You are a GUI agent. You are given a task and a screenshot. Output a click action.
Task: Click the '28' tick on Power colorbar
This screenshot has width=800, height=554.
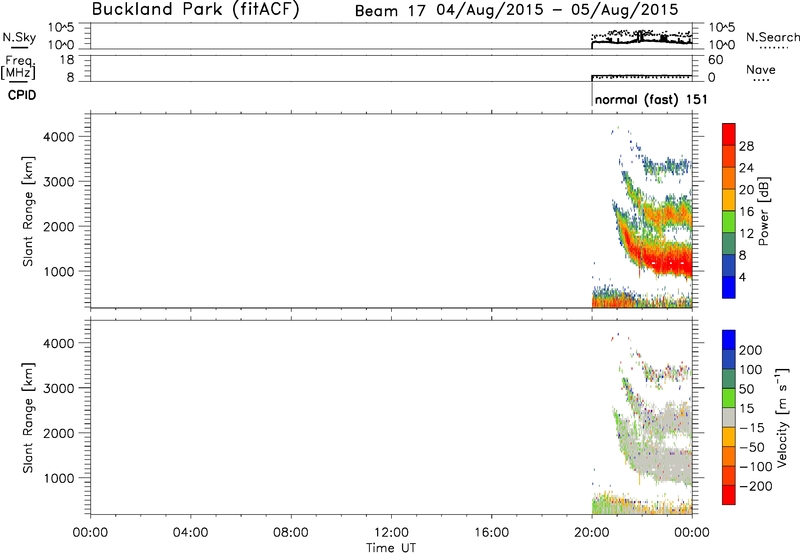point(746,146)
